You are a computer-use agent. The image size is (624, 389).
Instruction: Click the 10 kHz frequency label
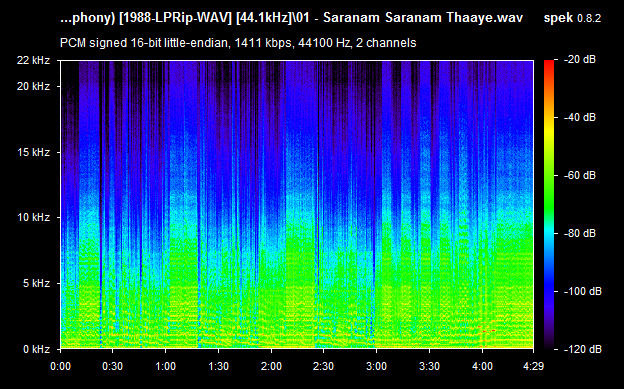33,217
